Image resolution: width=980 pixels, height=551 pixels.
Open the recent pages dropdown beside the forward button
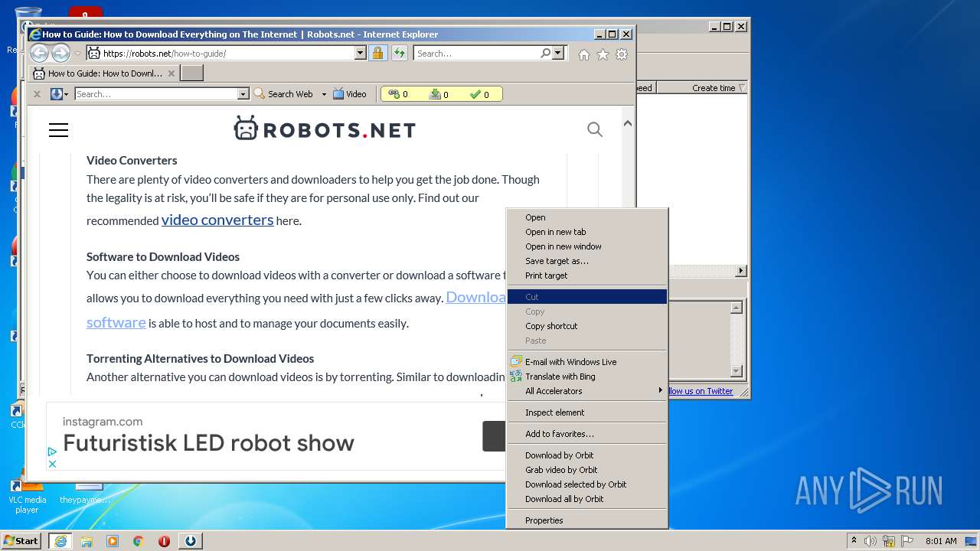[x=77, y=54]
